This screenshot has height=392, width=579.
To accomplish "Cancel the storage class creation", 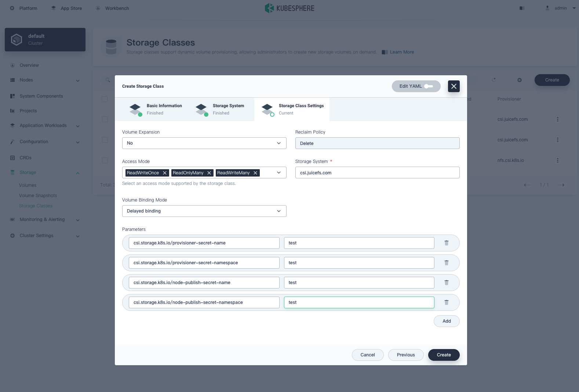I will click(367, 355).
